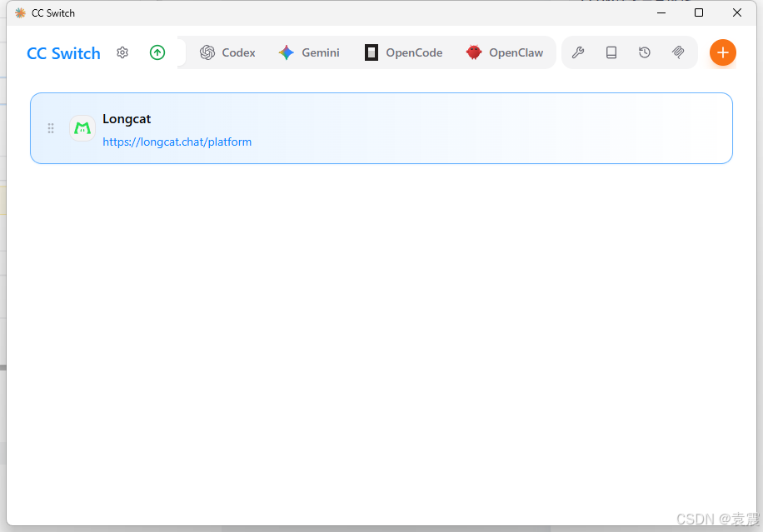Image resolution: width=763 pixels, height=532 pixels.
Task: Open the book icon in toolbar
Action: click(x=611, y=52)
